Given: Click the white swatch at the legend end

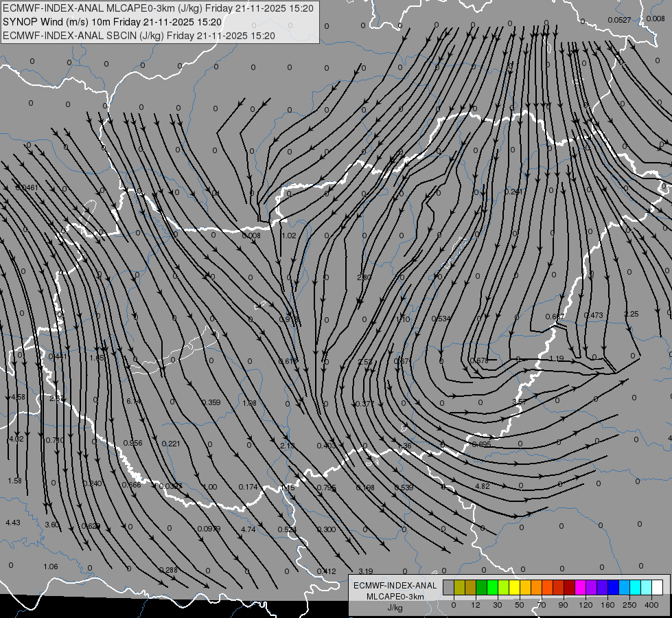Looking at the screenshot, I should pyautogui.click(x=657, y=587).
